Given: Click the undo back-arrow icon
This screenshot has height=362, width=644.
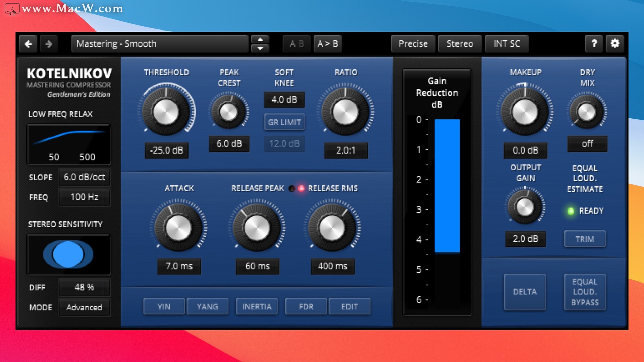Looking at the screenshot, I should coord(29,44).
